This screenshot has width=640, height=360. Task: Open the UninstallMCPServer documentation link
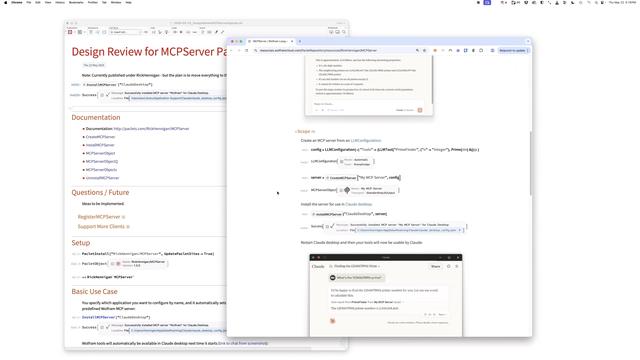tap(102, 178)
